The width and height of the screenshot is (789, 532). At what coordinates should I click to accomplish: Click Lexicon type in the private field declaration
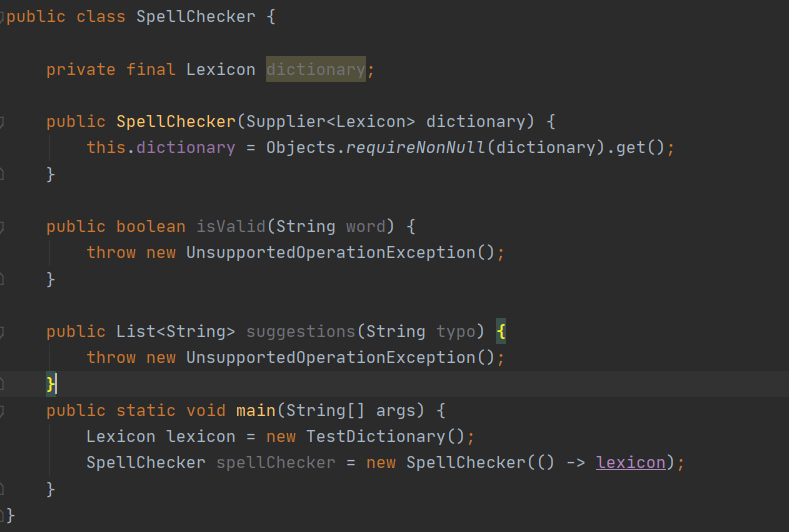[220, 69]
